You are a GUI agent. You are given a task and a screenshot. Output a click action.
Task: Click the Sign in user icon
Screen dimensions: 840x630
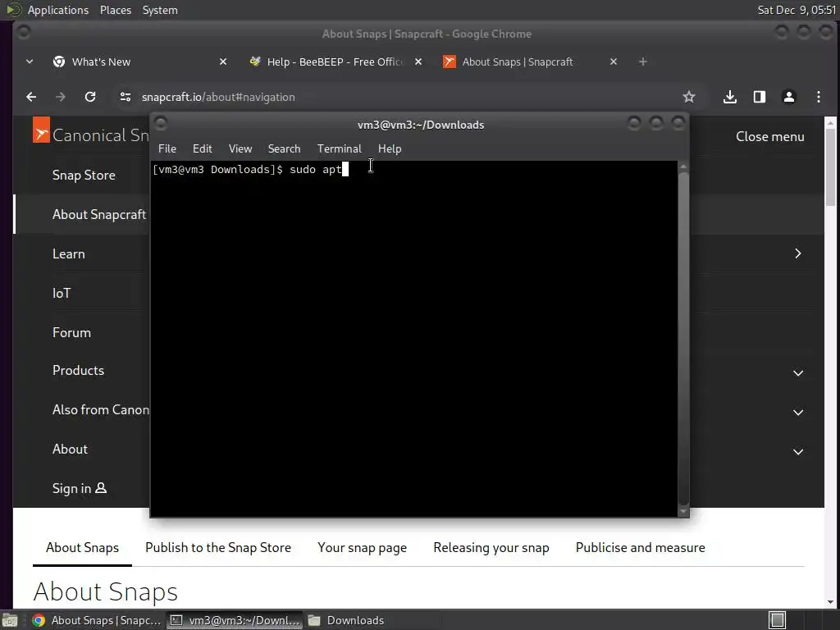(101, 488)
